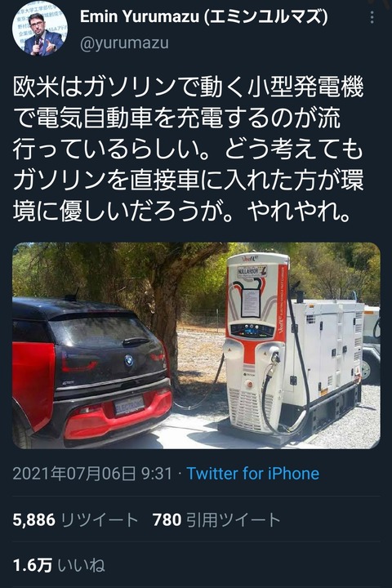Open the attached BMW charging photo
Viewport: 392px width, 588px height.
click(x=196, y=345)
